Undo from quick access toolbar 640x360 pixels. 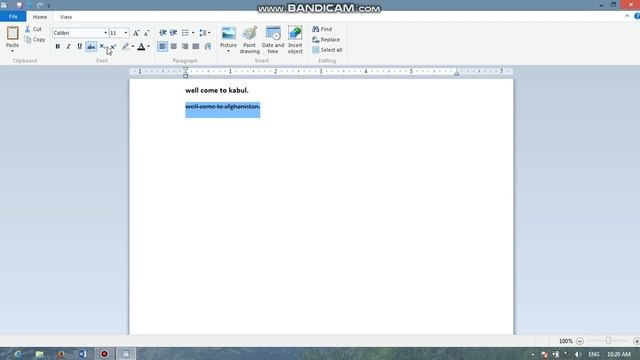pyautogui.click(x=30, y=5)
